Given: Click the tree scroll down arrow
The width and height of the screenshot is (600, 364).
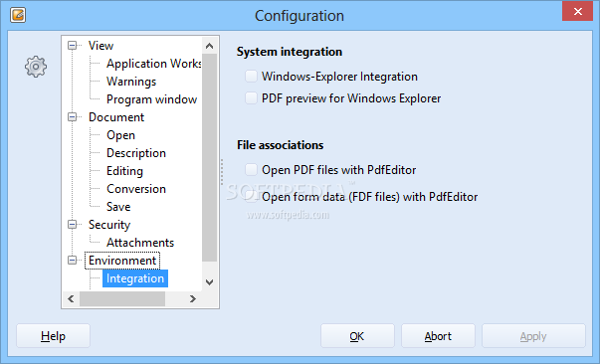Looking at the screenshot, I should pos(209,282).
